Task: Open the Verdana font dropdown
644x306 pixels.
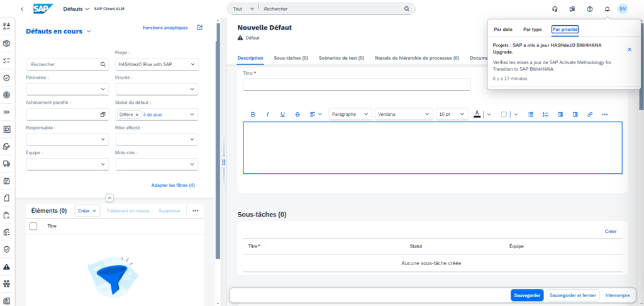Action: (x=404, y=115)
